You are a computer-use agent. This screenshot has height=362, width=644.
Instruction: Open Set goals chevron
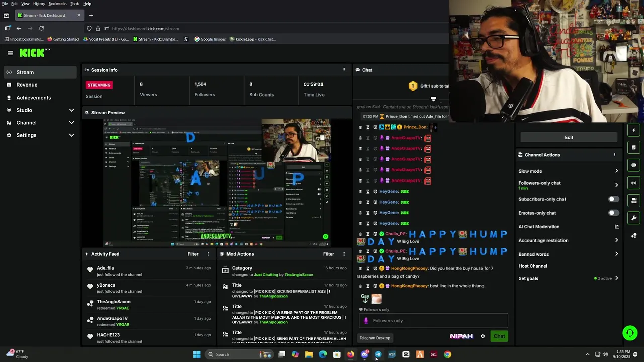point(616,278)
